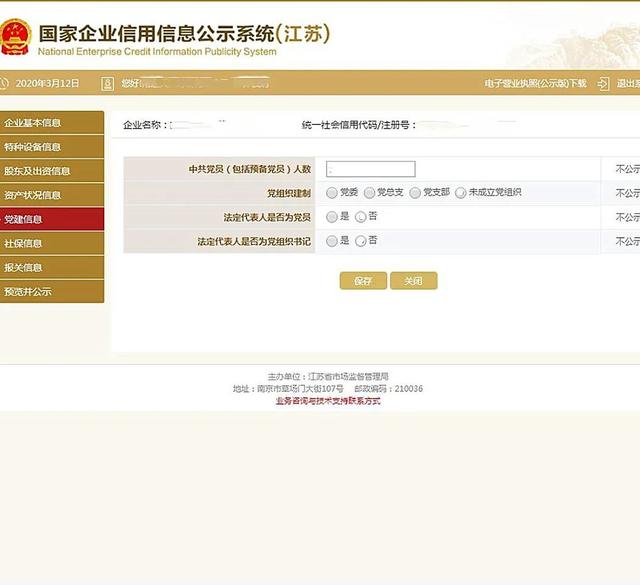Screen dimensions: 640x585
Task: Select the 党总支 radio button
Action: (x=369, y=193)
